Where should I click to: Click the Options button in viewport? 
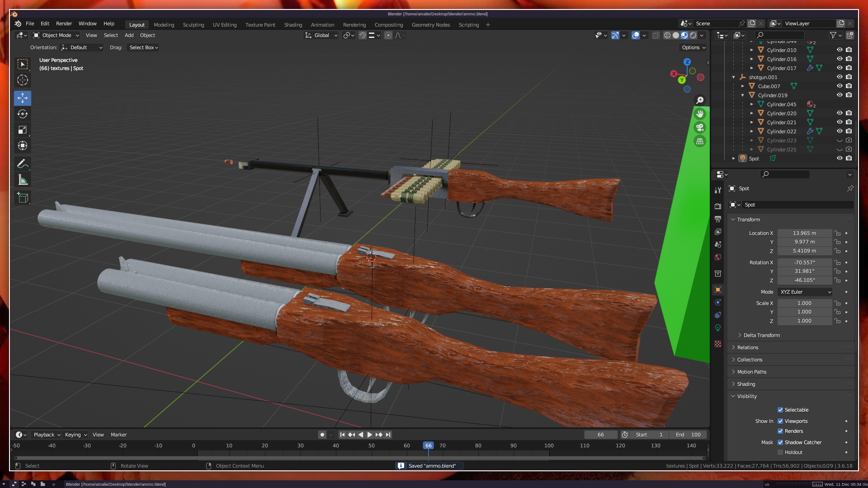[693, 47]
